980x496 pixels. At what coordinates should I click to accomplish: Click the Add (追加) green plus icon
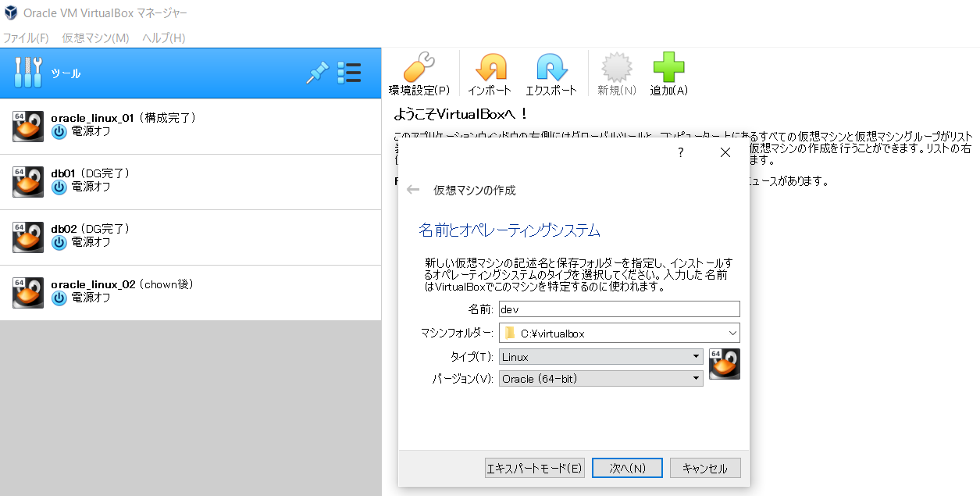(x=668, y=67)
